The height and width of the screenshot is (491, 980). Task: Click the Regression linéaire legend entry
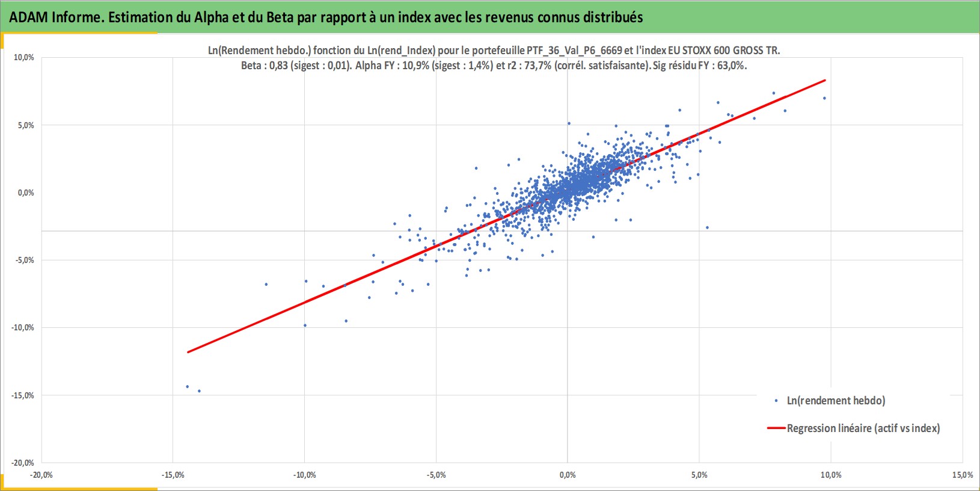(854, 428)
